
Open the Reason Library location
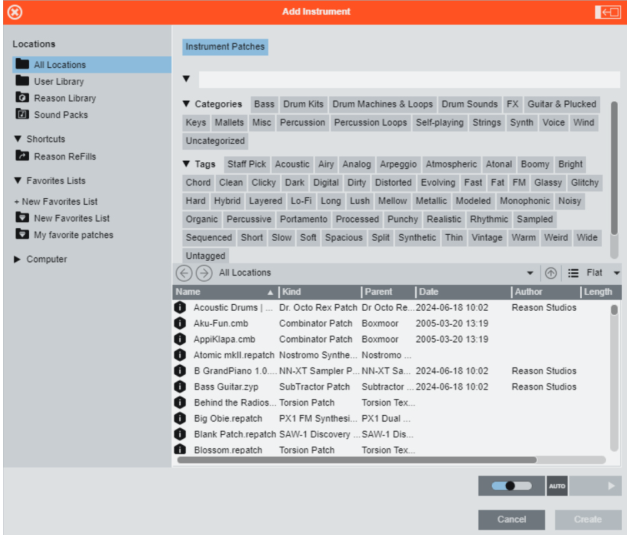64,98
